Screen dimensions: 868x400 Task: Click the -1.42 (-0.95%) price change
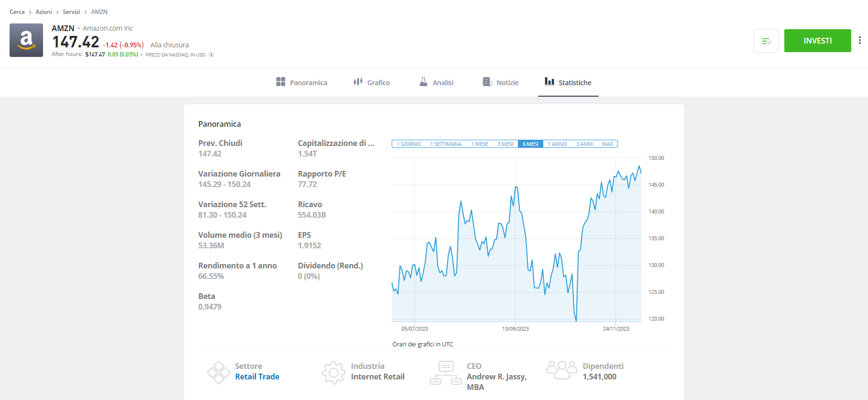coord(123,45)
